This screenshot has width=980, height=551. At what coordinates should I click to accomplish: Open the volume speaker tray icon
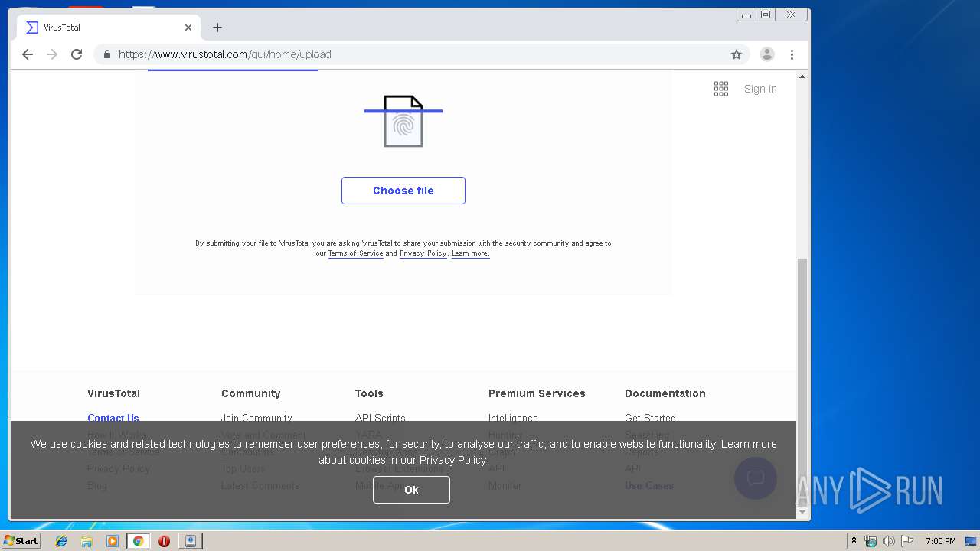click(888, 541)
